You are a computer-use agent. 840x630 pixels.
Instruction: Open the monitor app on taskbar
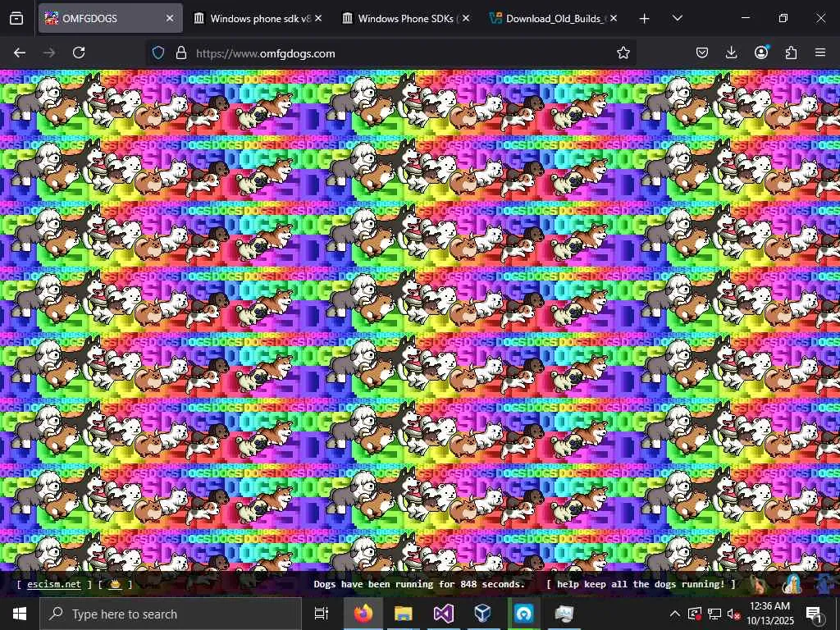(x=564, y=614)
